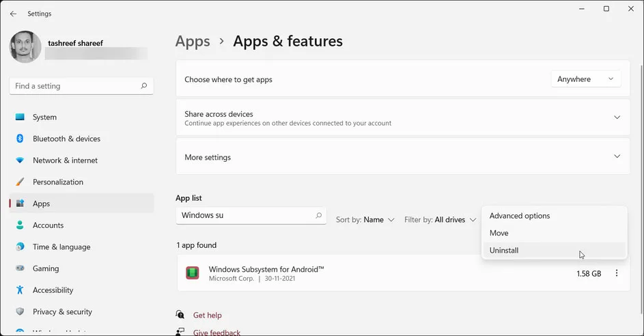Select the Bluetooth & devices icon
This screenshot has height=336, width=644.
20,139
